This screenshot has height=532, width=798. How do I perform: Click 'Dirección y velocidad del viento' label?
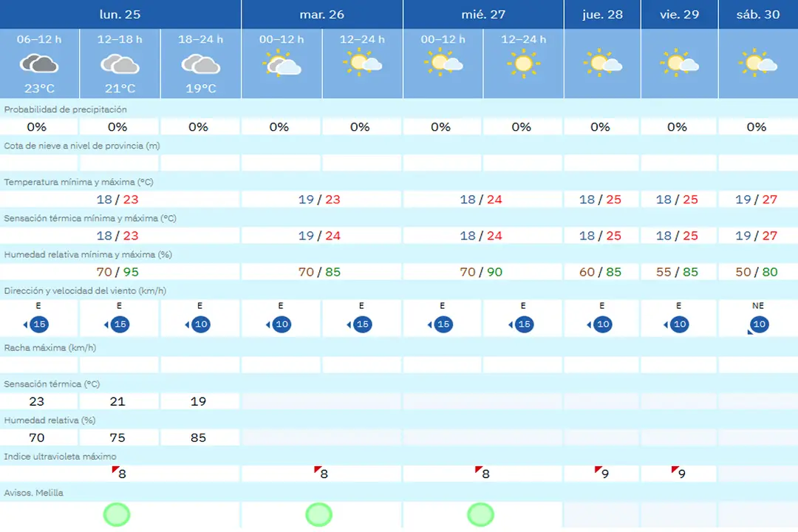[x=85, y=290]
